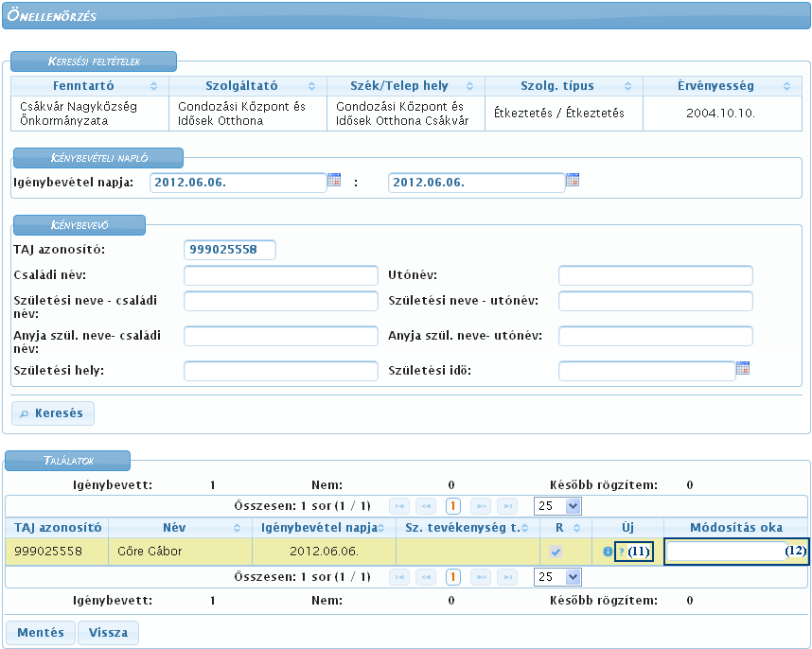Click the 2004.10.10. validity cell

pyautogui.click(x=722, y=114)
